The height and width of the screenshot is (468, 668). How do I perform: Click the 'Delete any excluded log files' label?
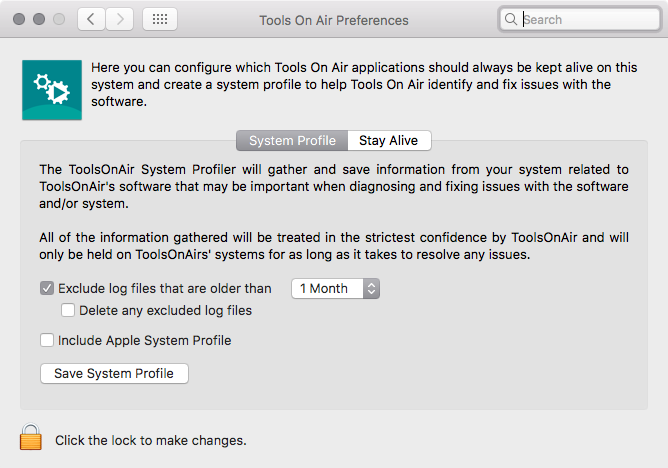165,310
